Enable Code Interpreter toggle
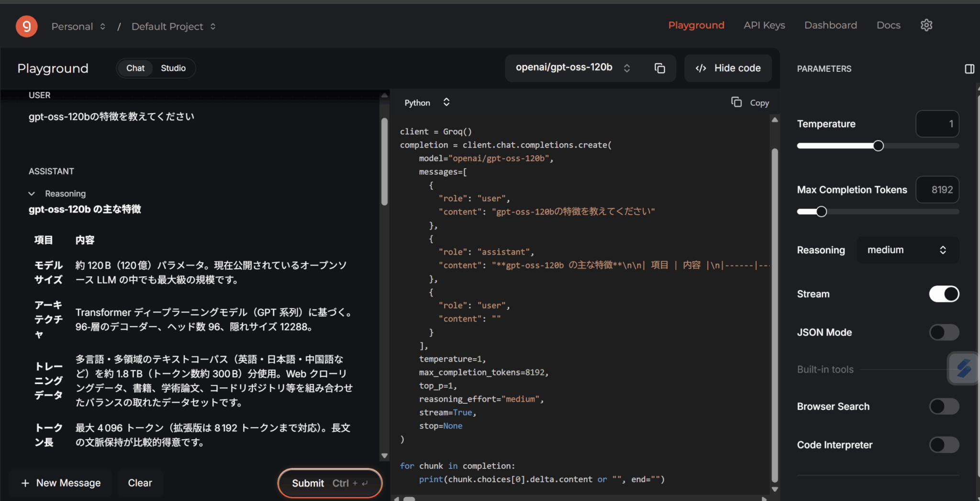Image resolution: width=980 pixels, height=501 pixels. pos(944,445)
